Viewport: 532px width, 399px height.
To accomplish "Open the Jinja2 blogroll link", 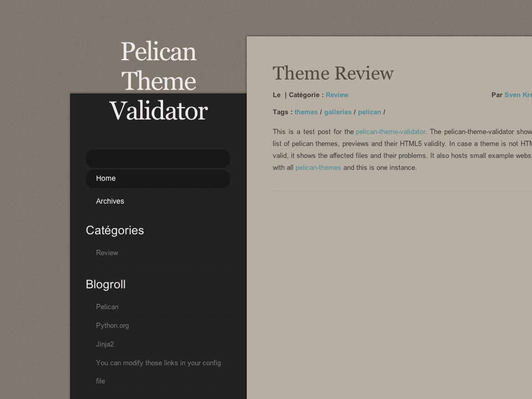I will [105, 344].
